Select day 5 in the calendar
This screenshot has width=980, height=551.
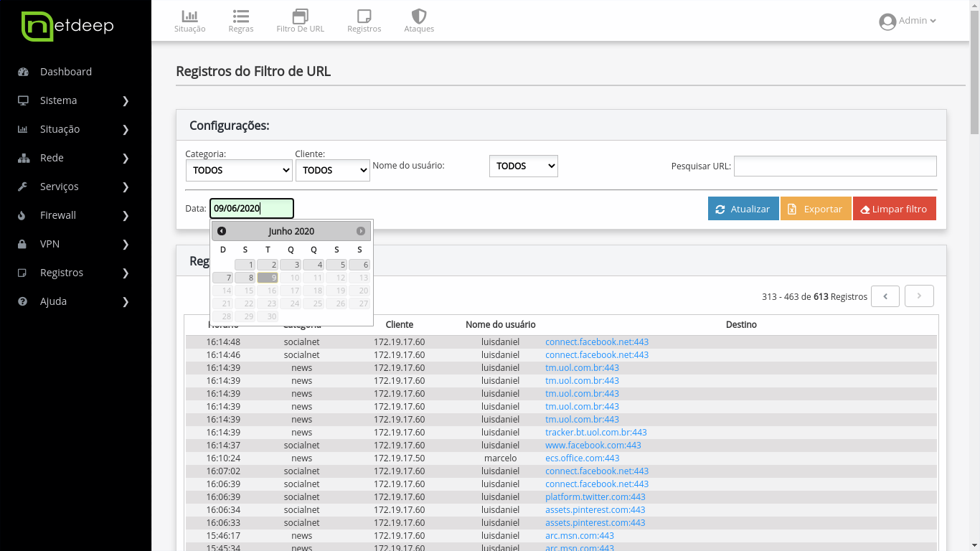pyautogui.click(x=337, y=265)
